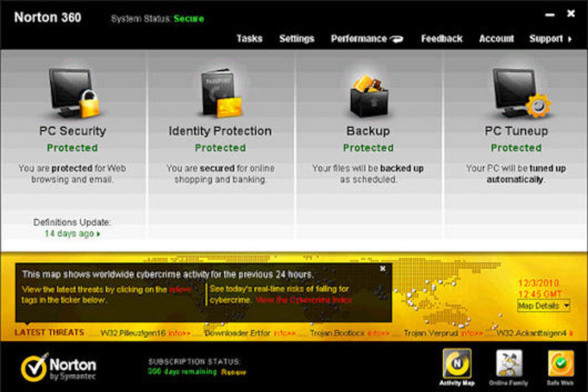Click the W32.Ackantfaigen4 threat name
Screen dimensions: 588x392
(532, 333)
